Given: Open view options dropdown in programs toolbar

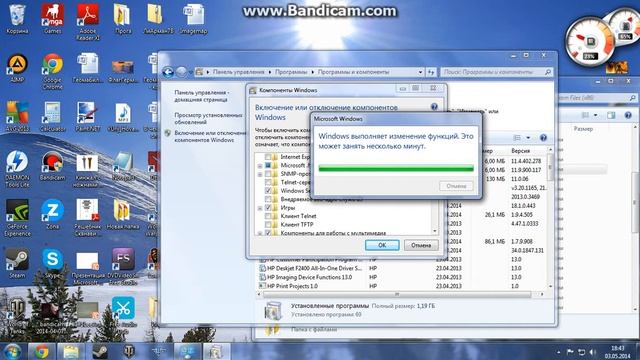Looking at the screenshot, I should 528,138.
